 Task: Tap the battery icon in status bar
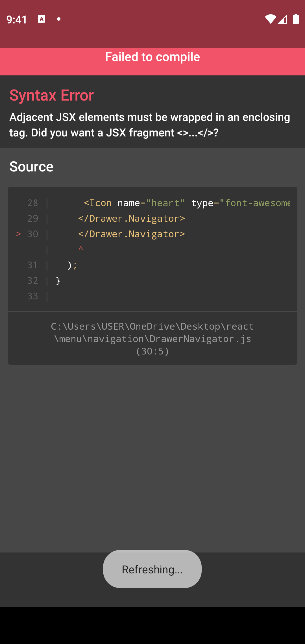296,19
